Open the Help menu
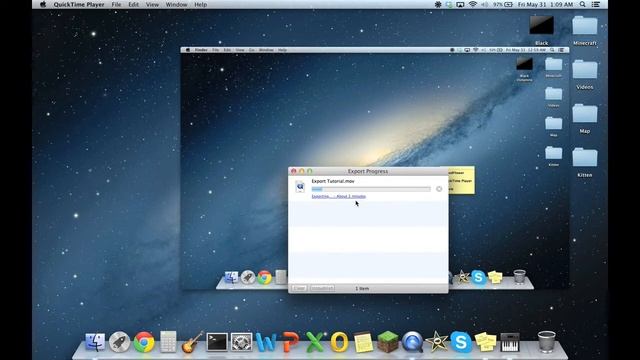640x360 pixels. coord(200,4)
